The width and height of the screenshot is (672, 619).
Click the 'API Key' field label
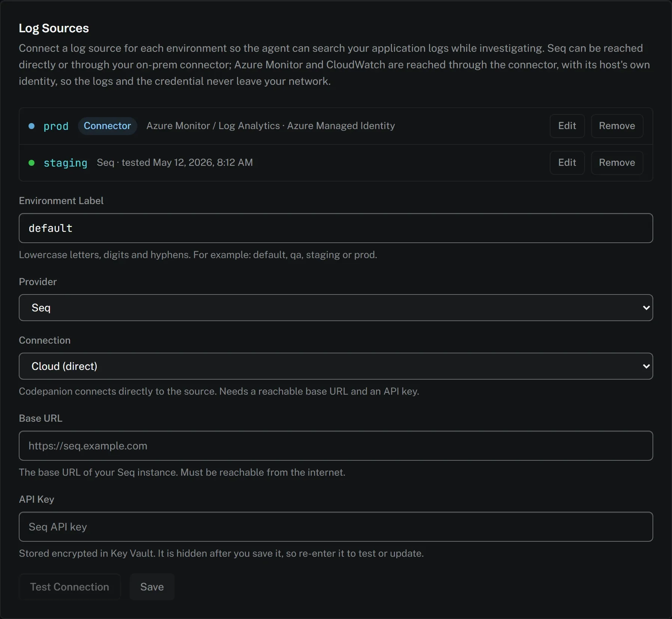point(36,499)
